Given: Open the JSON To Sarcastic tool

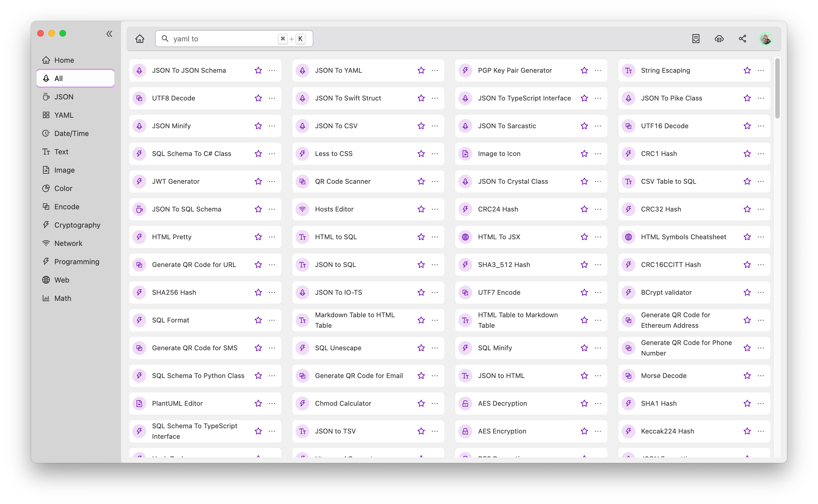Looking at the screenshot, I should pos(531,126).
